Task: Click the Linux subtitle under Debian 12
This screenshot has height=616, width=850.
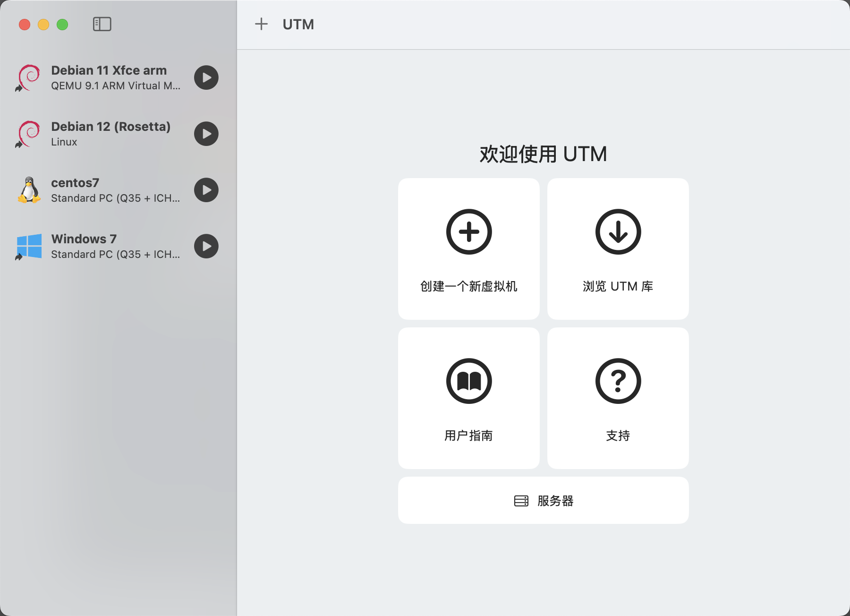Action: coord(64,142)
